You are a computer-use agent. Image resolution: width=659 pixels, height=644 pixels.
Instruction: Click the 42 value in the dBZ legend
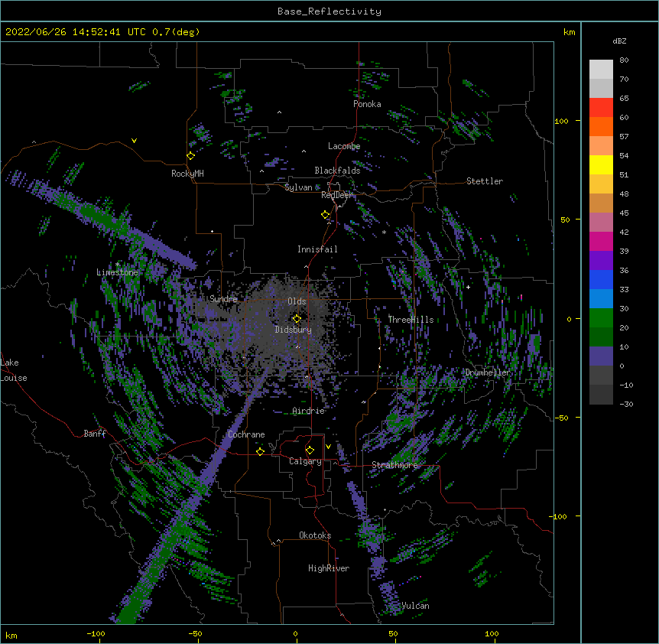pyautogui.click(x=624, y=232)
